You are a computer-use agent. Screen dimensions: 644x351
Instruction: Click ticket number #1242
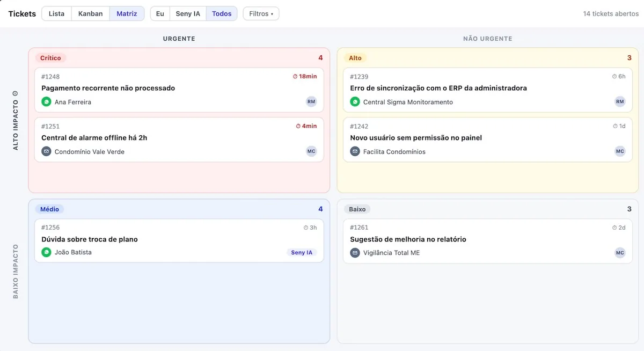click(x=359, y=127)
